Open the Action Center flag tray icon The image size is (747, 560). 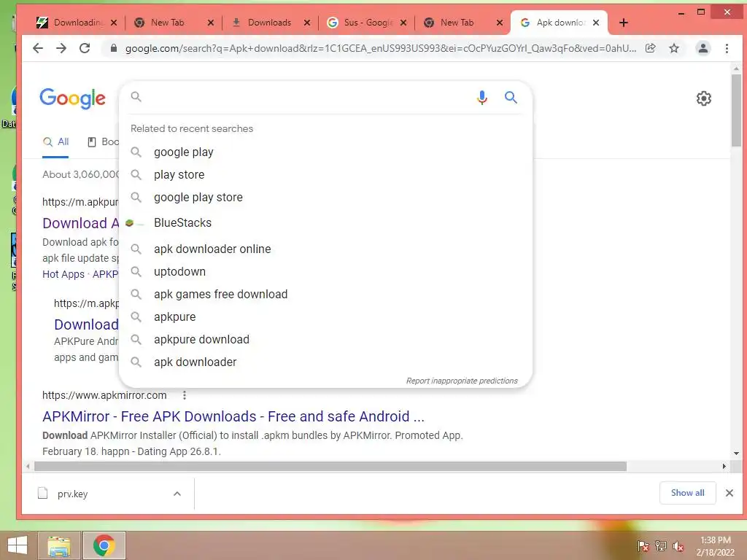pyautogui.click(x=643, y=546)
